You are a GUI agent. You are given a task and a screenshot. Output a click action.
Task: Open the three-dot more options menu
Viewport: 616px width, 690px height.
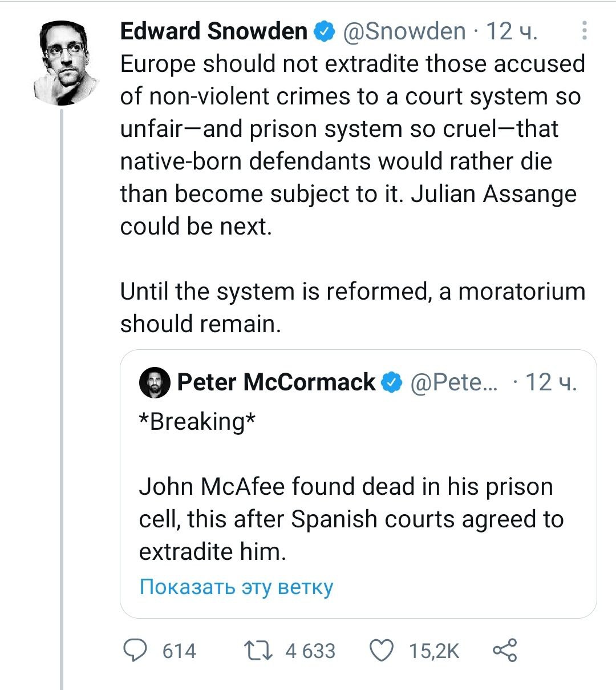pyautogui.click(x=584, y=31)
